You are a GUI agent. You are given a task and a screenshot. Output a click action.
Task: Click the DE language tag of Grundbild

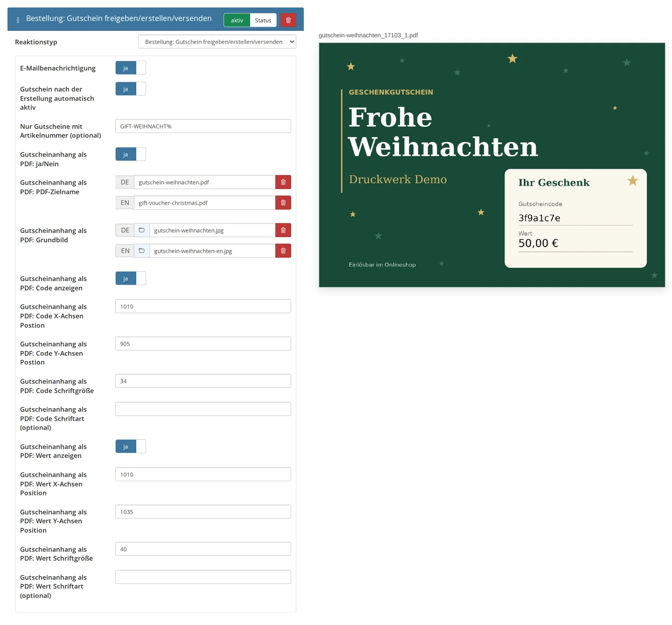(125, 230)
